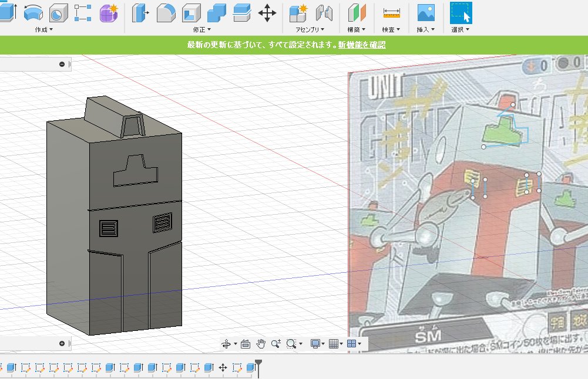
Task: Open the Joint tool
Action: coord(324,13)
